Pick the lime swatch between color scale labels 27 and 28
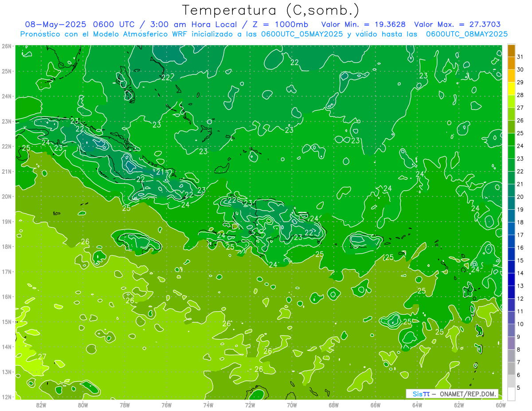The image size is (532, 411). pos(511,102)
